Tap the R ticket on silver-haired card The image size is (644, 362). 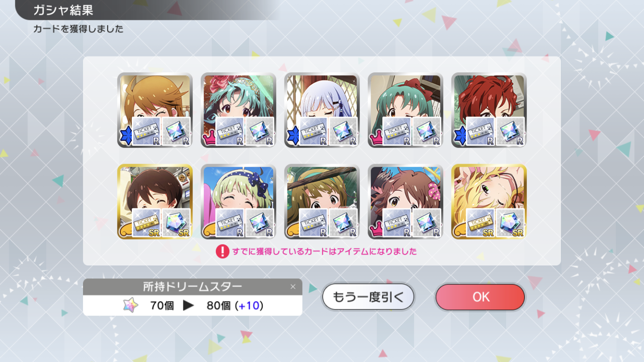tap(313, 131)
